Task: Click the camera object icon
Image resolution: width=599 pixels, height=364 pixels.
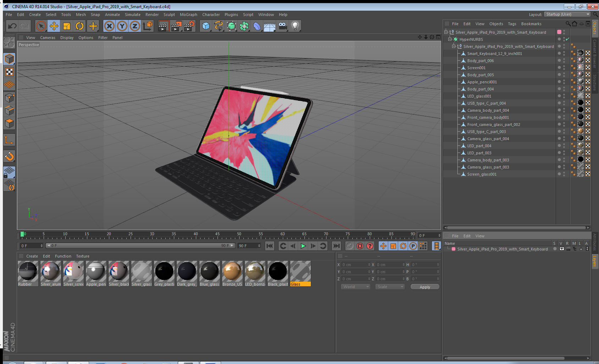Action: [282, 26]
